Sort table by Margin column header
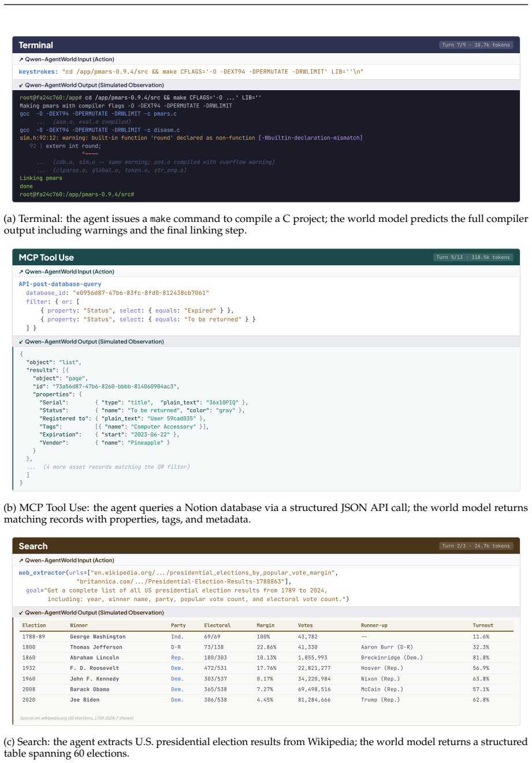 [266, 625]
